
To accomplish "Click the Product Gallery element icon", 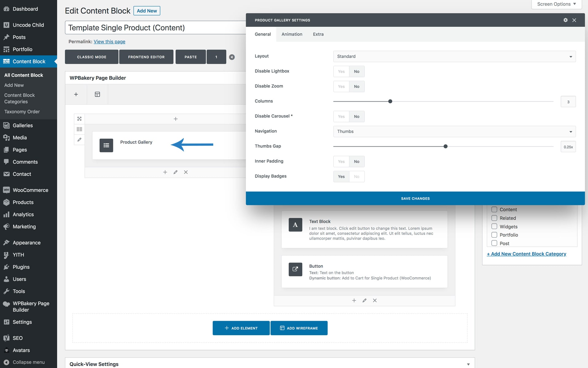I will pyautogui.click(x=106, y=145).
